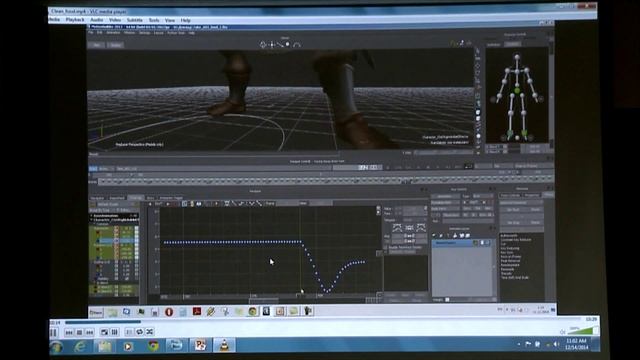
Task: Click third tangent type icon
Action: click(421, 228)
